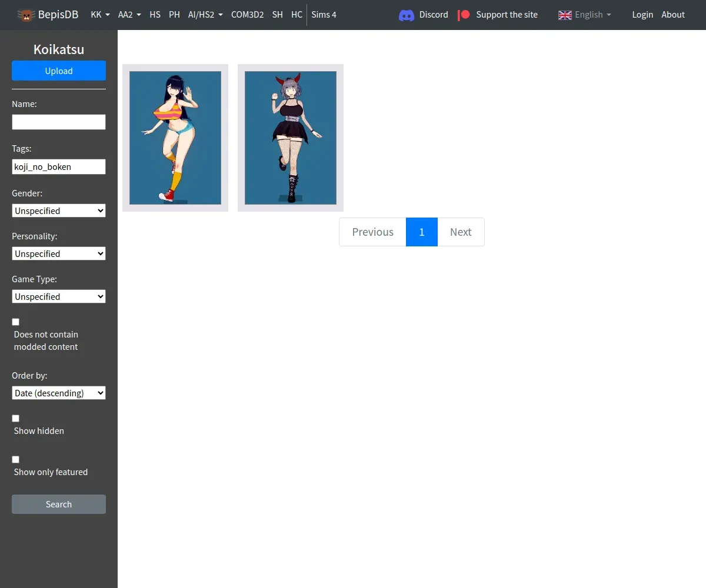Click the BepisDB bear logo icon
The image size is (706, 588).
point(25,15)
